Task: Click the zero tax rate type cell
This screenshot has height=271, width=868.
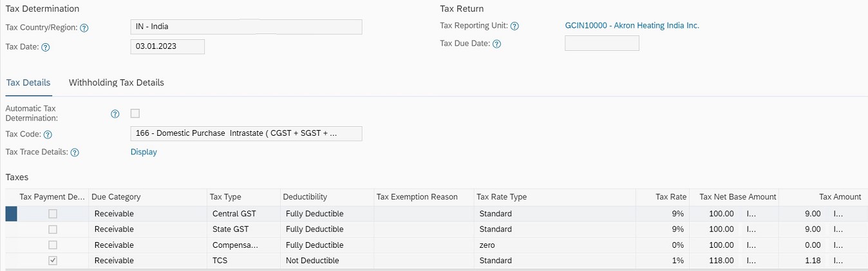Action: point(554,245)
